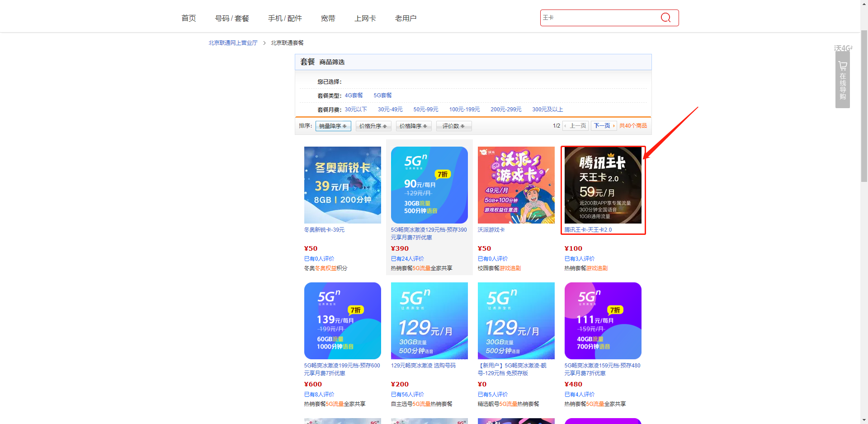View 已有56人评价 reviews

pyautogui.click(x=407, y=395)
